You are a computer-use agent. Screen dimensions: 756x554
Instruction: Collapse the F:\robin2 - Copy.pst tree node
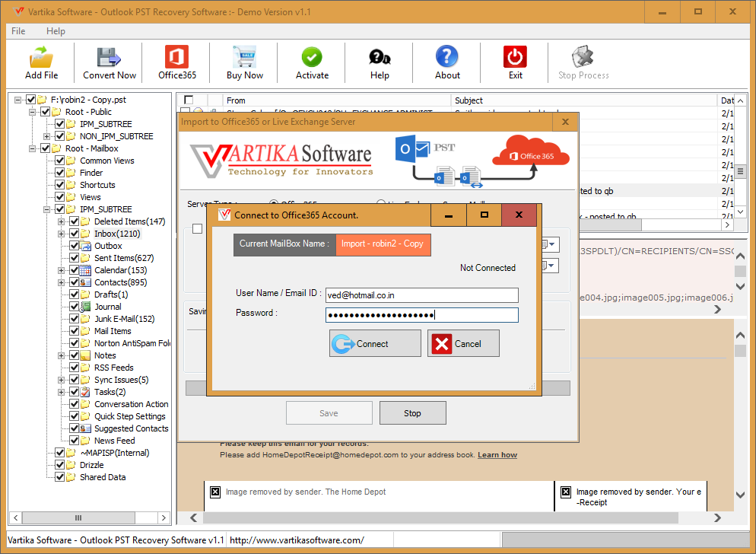pyautogui.click(x=17, y=100)
